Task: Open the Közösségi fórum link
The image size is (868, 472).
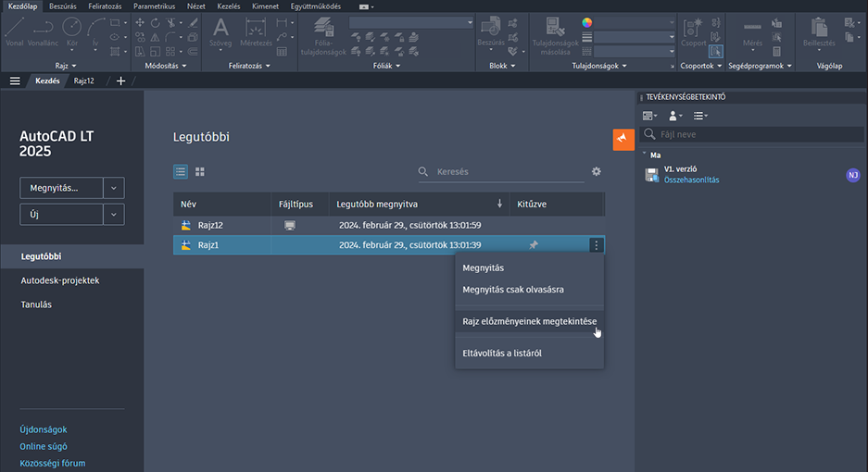Action: click(53, 463)
